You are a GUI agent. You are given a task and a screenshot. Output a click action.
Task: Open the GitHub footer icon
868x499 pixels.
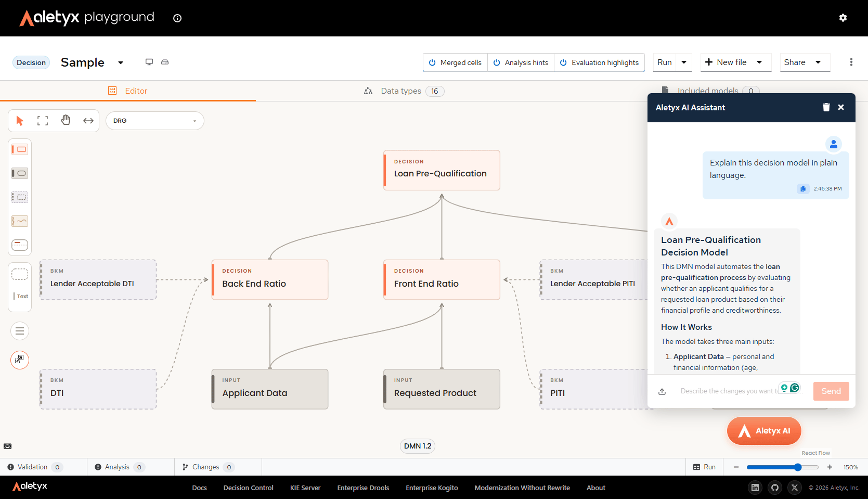click(x=775, y=488)
